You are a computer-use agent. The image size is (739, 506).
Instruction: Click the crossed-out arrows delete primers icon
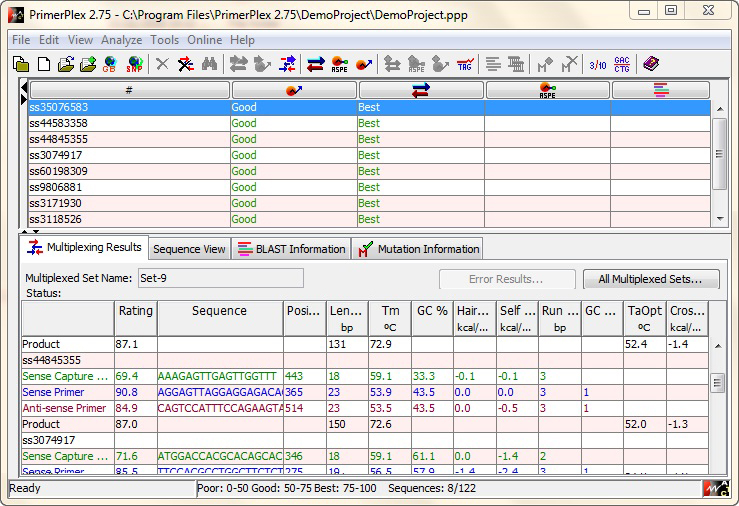[x=186, y=64]
